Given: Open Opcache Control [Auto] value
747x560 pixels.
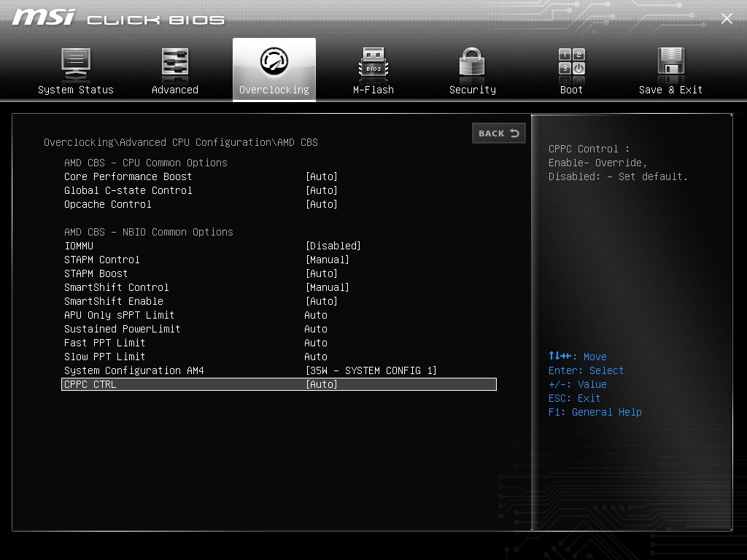Looking at the screenshot, I should (322, 204).
